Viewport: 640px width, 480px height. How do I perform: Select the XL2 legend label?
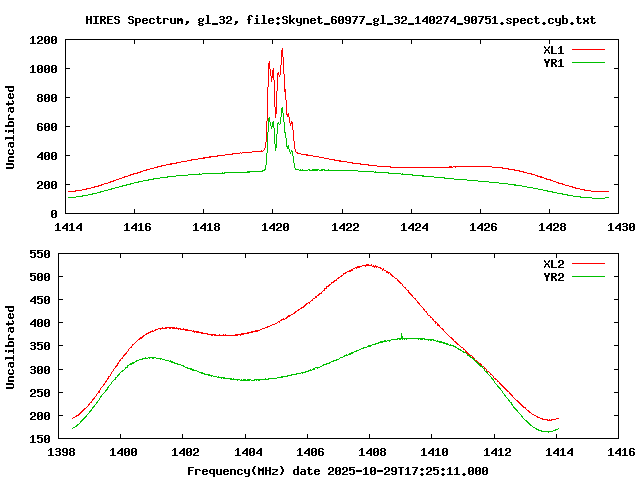click(x=553, y=264)
